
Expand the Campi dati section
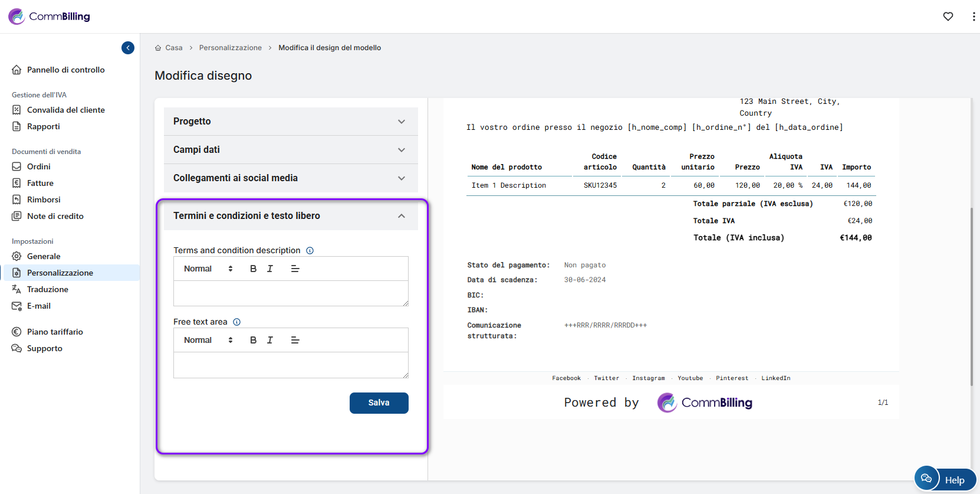291,150
